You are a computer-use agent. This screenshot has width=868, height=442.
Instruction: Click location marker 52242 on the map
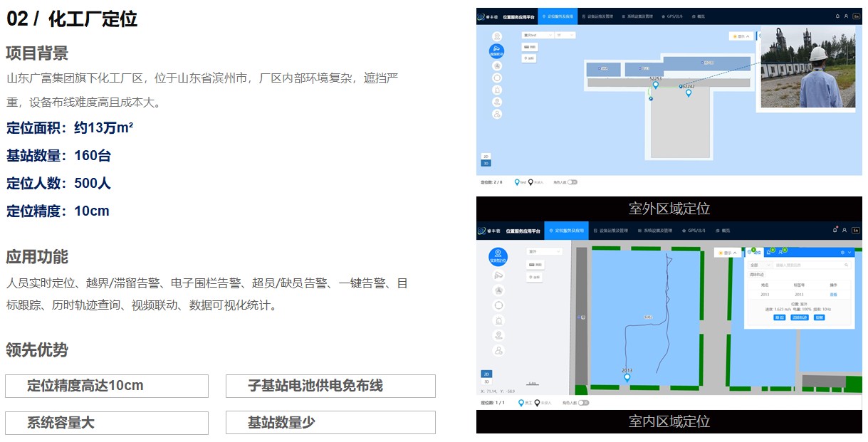(x=689, y=93)
